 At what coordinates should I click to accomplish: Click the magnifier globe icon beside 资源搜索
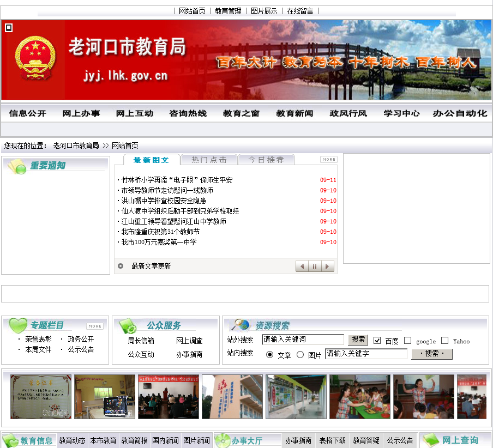coord(240,324)
